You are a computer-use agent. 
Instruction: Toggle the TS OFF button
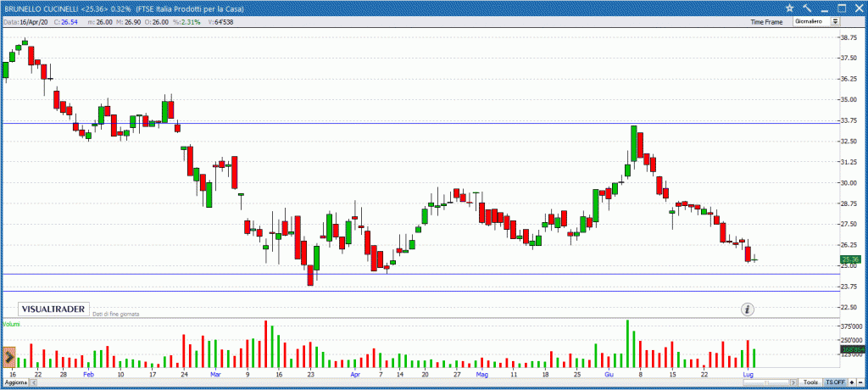coord(835,382)
